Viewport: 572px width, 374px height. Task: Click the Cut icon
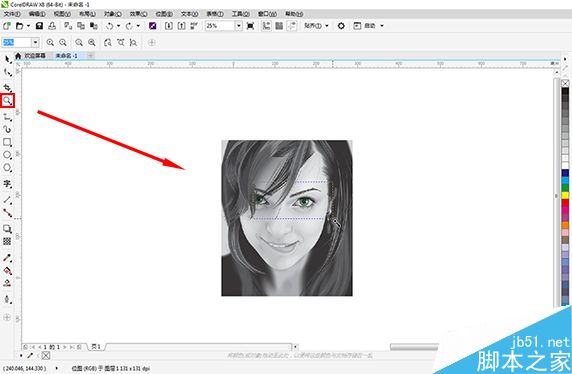68,26
